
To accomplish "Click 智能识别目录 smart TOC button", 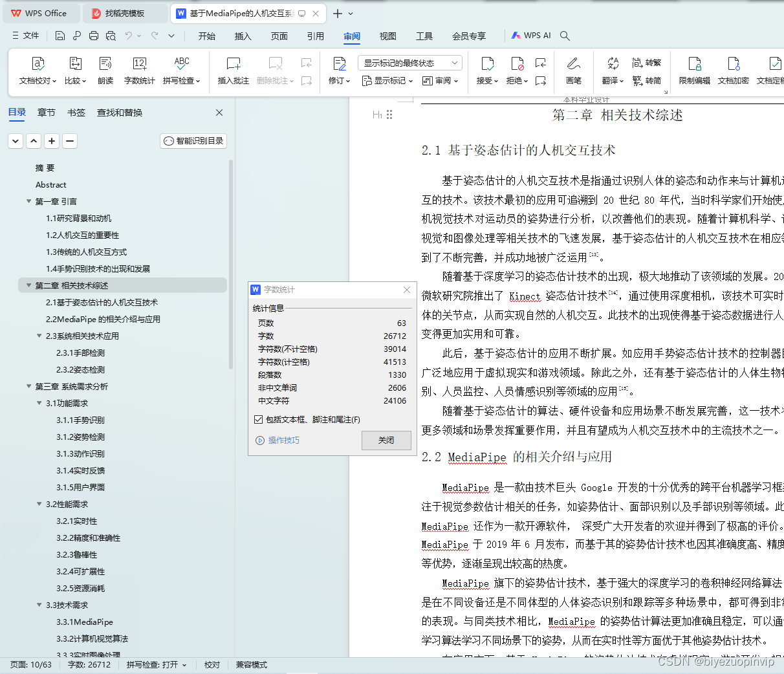I will (x=193, y=141).
